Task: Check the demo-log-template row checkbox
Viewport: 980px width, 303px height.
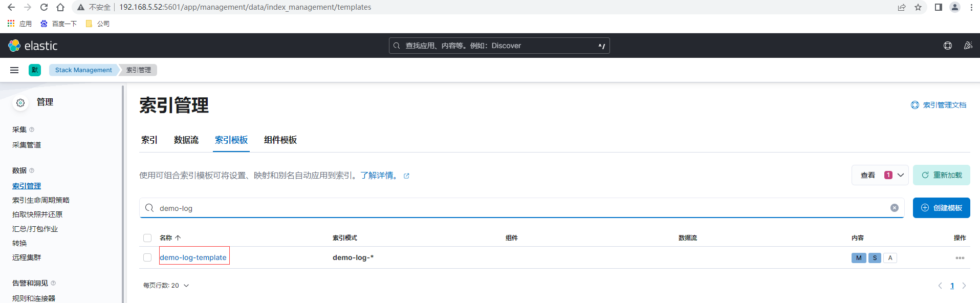Action: [147, 257]
